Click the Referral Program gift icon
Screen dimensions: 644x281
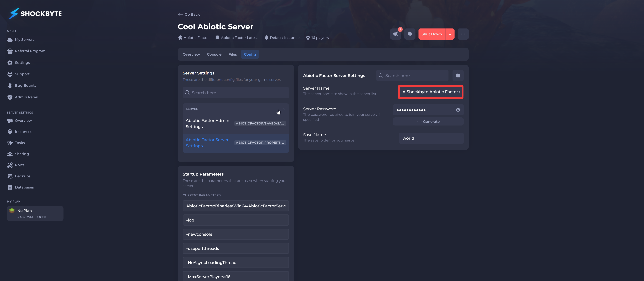(x=10, y=51)
